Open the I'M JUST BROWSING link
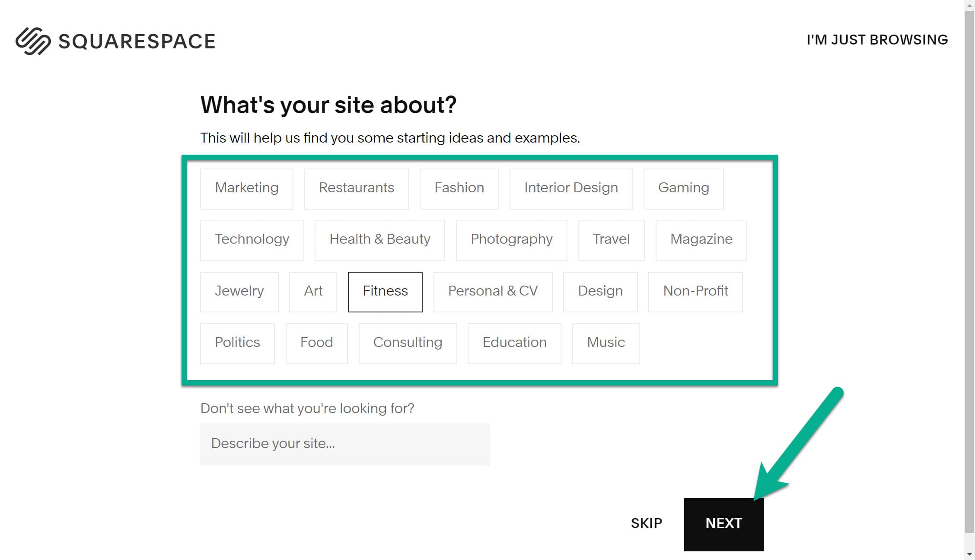This screenshot has width=975, height=560. tap(876, 39)
